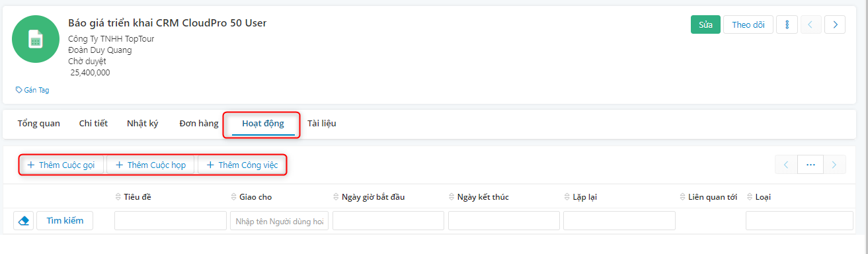Click the Sửa edit button
Viewport: 868px width, 254px height.
705,24
